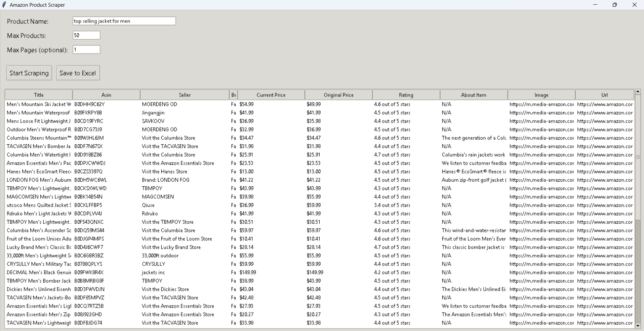Click seller Rdruko
The height and width of the screenshot is (331, 644).
(x=150, y=214)
